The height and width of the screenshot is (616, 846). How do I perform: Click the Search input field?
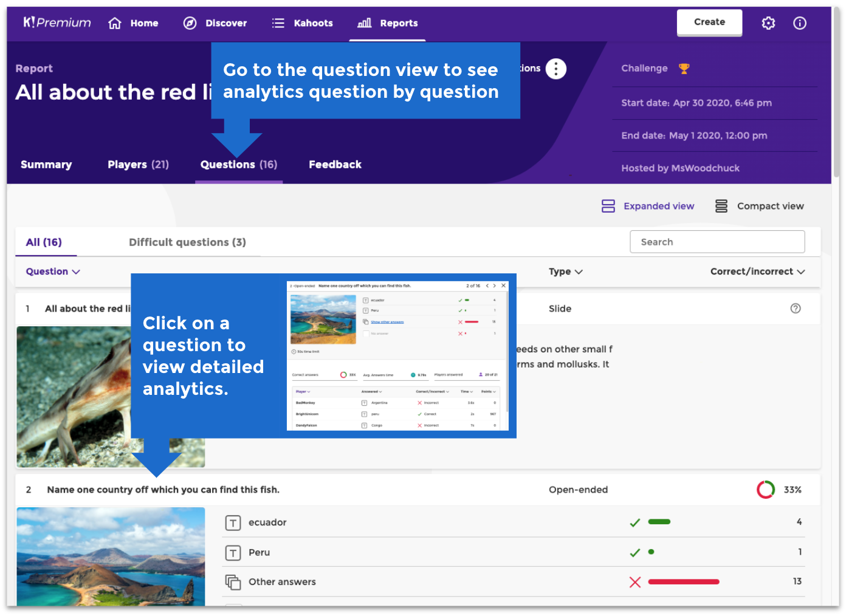click(x=717, y=242)
